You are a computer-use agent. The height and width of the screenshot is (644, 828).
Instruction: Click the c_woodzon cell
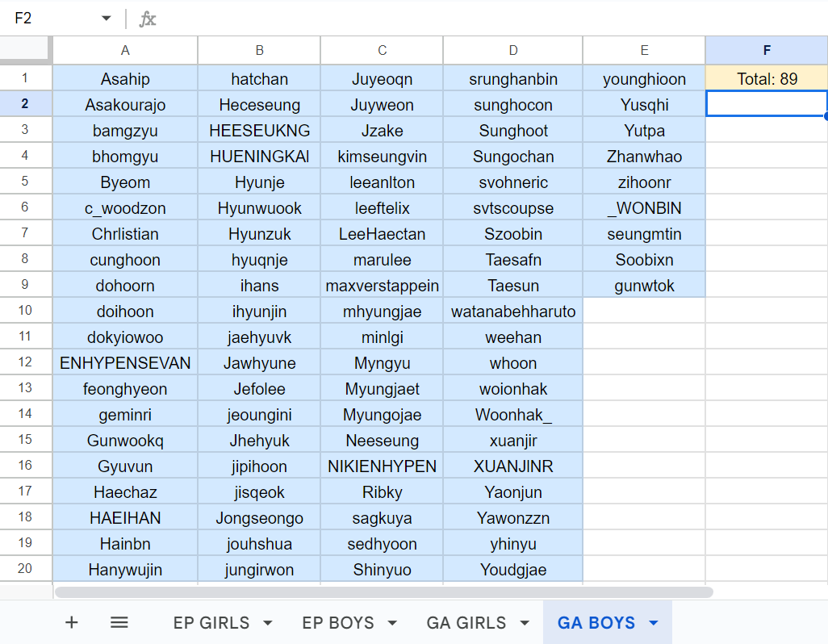(x=125, y=208)
